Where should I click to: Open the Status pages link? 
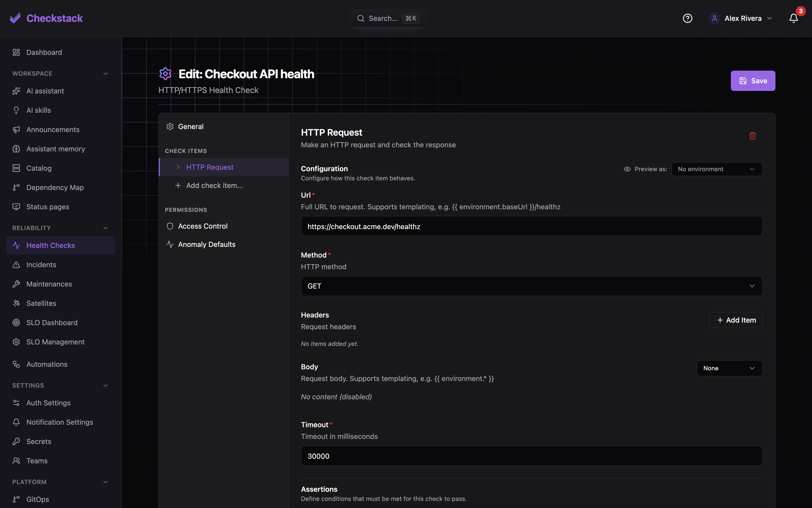(x=60, y=207)
